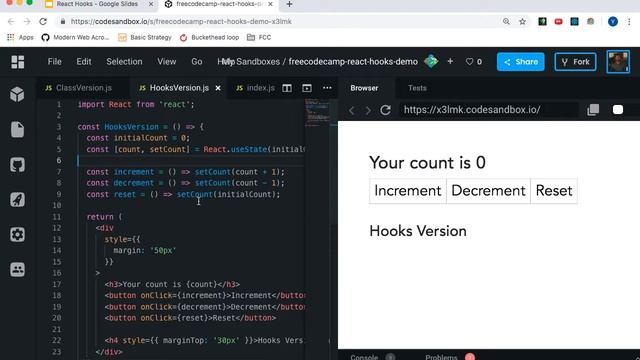Fork this sandbox
The image size is (640, 360).
tap(575, 62)
